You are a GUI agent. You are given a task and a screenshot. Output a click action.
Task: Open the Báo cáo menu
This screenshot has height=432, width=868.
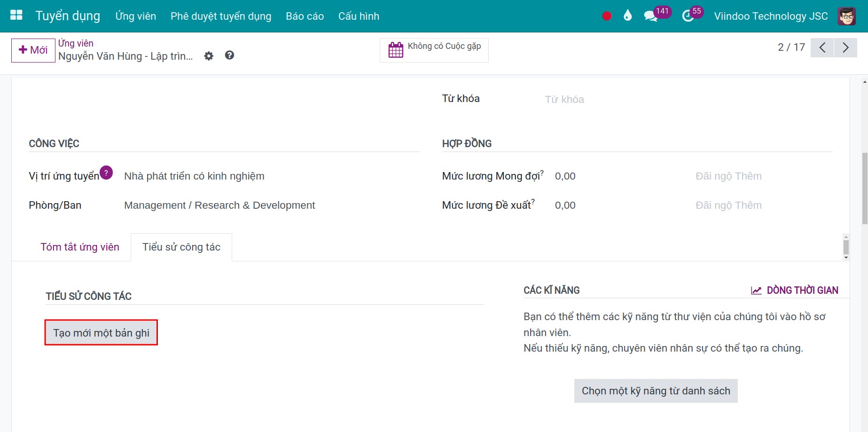pyautogui.click(x=305, y=16)
